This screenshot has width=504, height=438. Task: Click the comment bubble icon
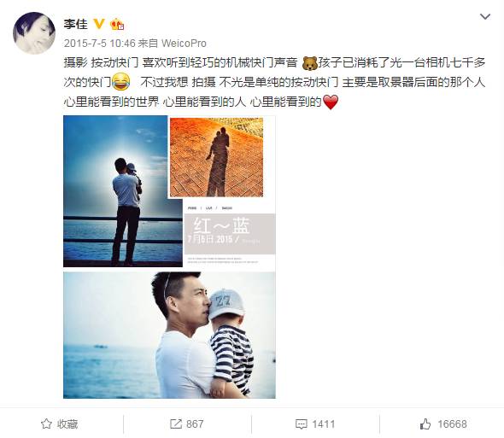[302, 424]
